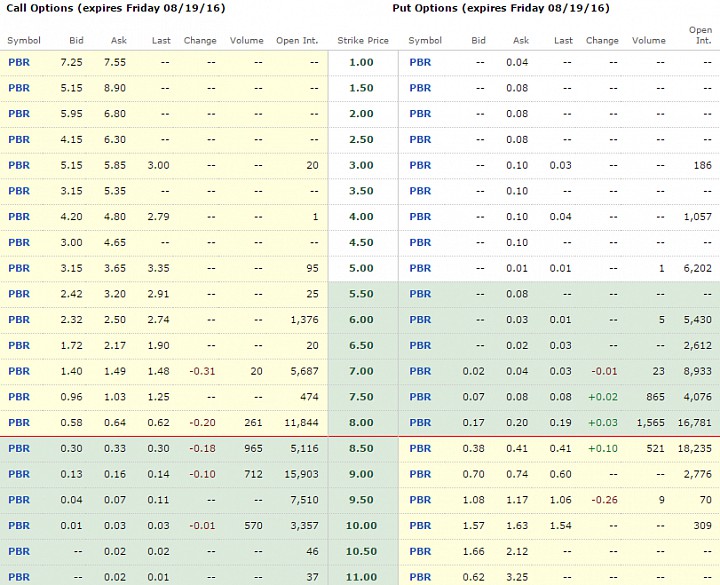Open the PBR call link at strike 1.00
This screenshot has height=585, width=720.
click(x=19, y=62)
